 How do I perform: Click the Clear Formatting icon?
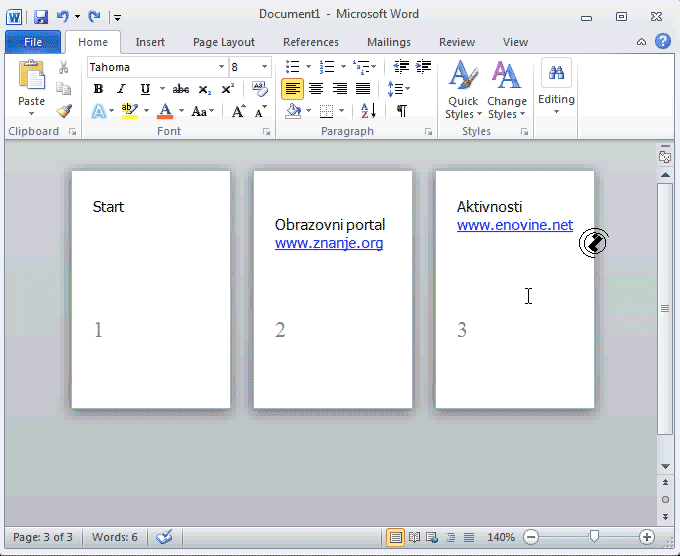[260, 89]
